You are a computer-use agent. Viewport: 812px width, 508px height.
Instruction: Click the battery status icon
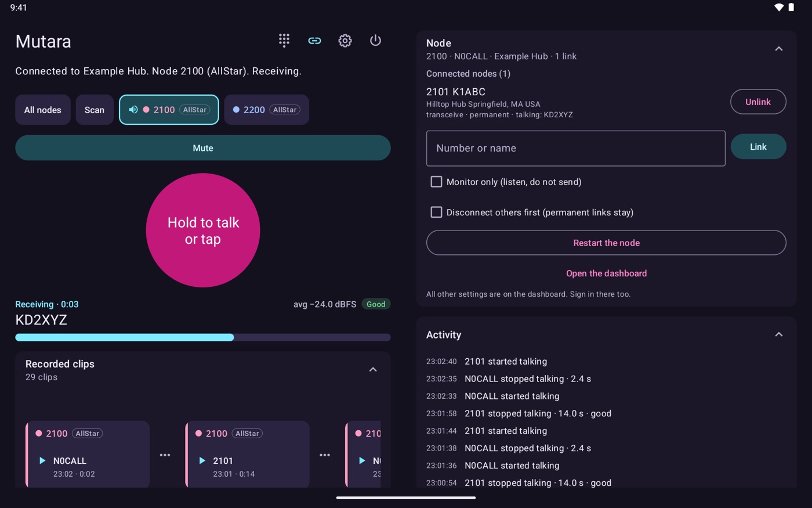click(x=791, y=8)
